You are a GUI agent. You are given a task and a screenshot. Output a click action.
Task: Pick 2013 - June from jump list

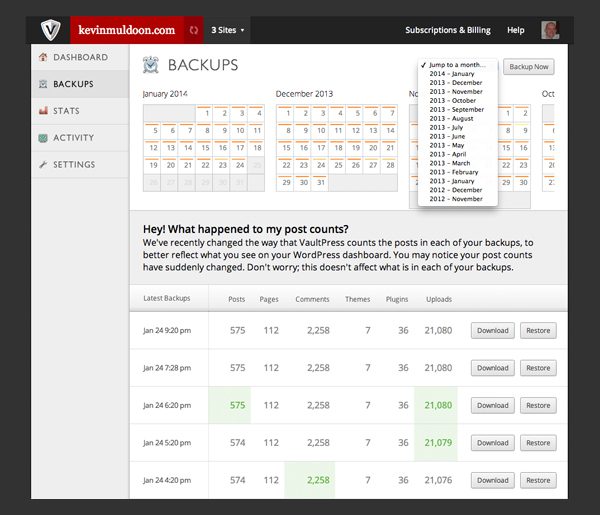point(447,136)
